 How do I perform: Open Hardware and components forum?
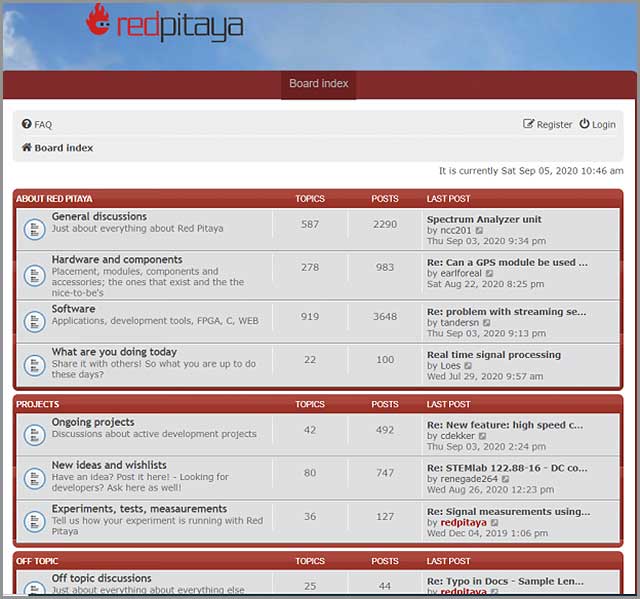click(117, 260)
